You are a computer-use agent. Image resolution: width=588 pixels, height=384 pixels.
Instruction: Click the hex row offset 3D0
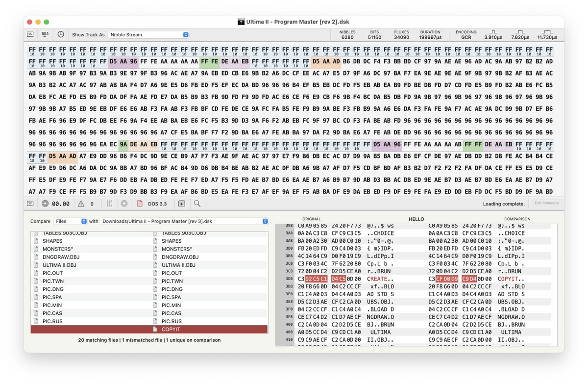pos(288,279)
